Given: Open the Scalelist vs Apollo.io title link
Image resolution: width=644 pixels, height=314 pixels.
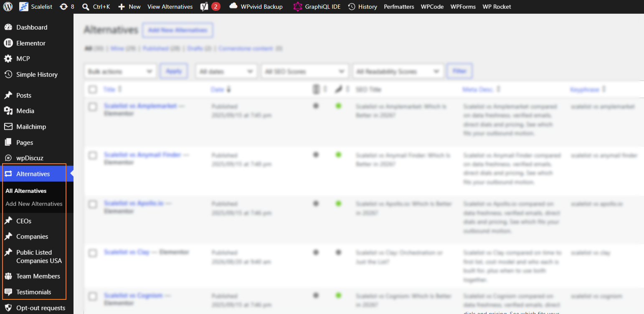Looking at the screenshot, I should click(x=134, y=203).
